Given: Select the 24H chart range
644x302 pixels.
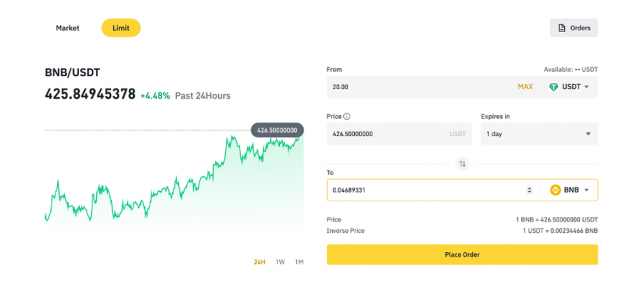Looking at the screenshot, I should coord(259,262).
